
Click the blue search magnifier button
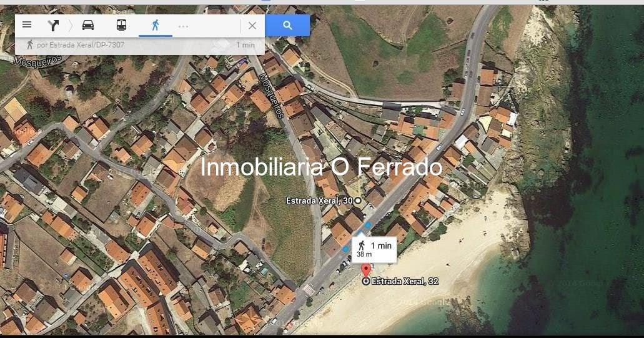tap(287, 26)
